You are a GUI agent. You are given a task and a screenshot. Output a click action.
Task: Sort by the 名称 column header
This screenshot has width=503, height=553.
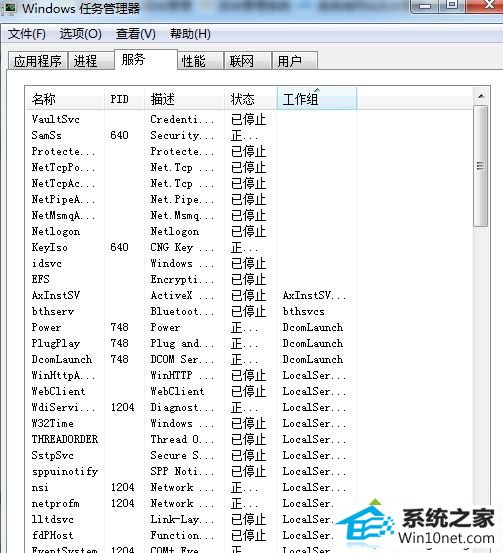pos(65,99)
